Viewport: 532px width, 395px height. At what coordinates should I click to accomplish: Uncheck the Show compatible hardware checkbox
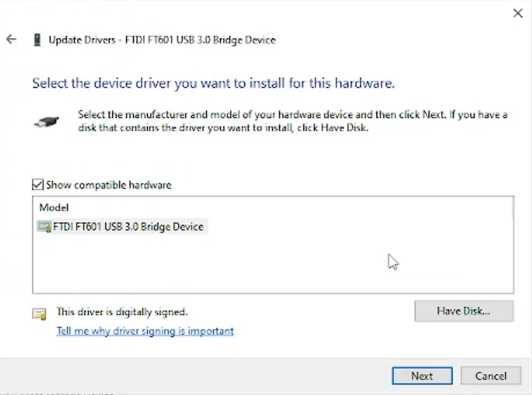pos(37,185)
